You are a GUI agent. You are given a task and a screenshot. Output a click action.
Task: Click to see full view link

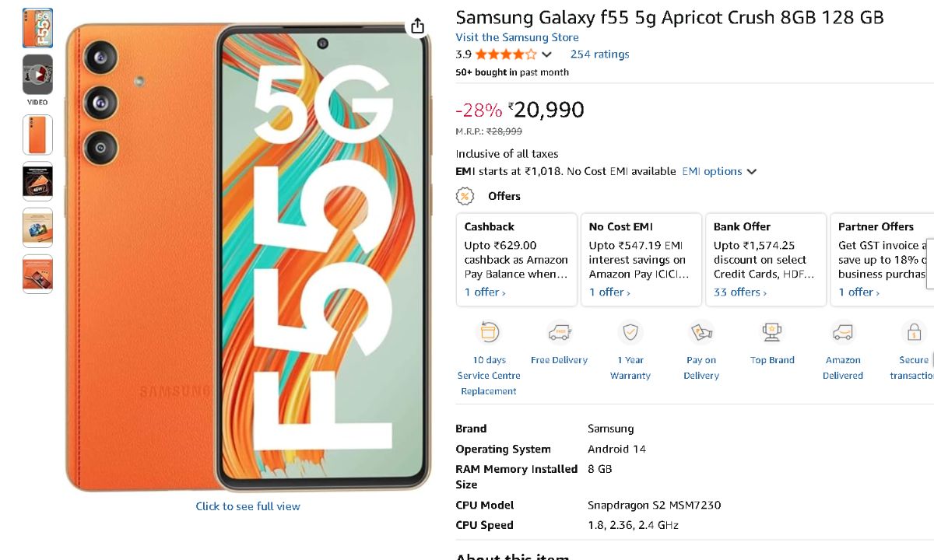[248, 506]
